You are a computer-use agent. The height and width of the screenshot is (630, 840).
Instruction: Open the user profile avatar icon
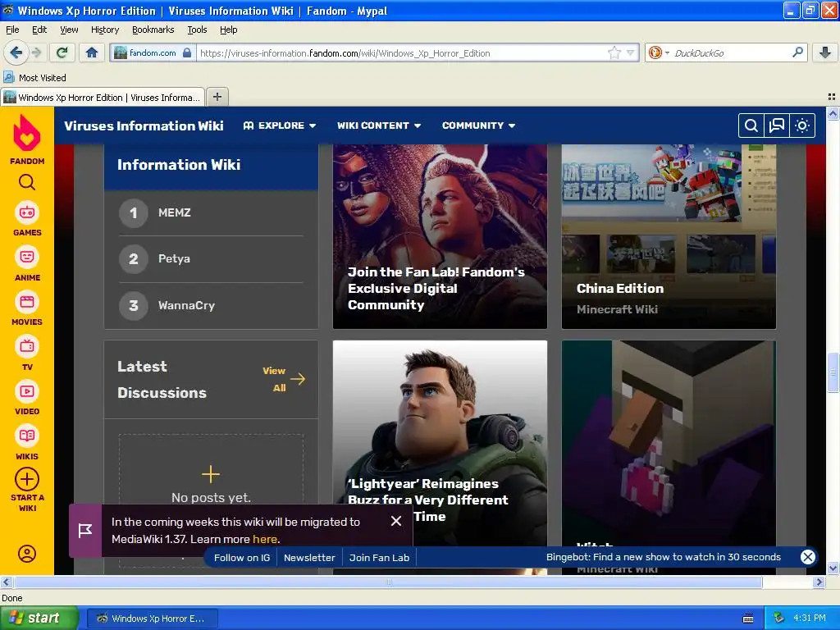pyautogui.click(x=27, y=554)
